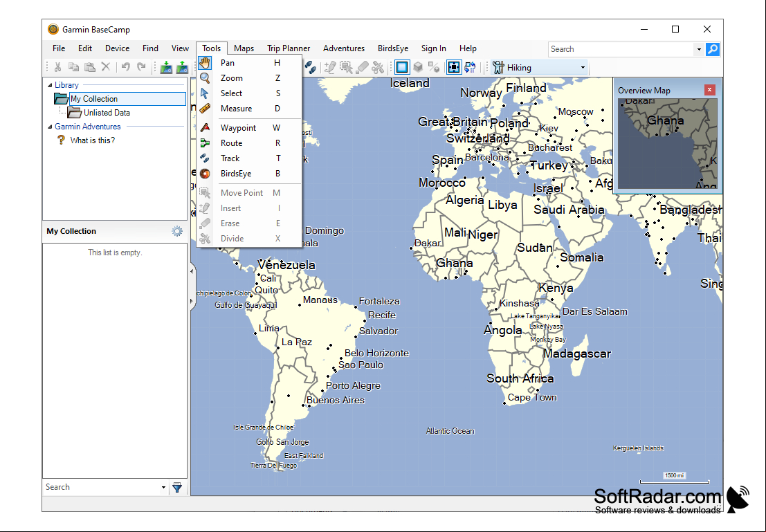Choose Select from the Tools menu
Screen dimensions: 766x532
[249, 93]
